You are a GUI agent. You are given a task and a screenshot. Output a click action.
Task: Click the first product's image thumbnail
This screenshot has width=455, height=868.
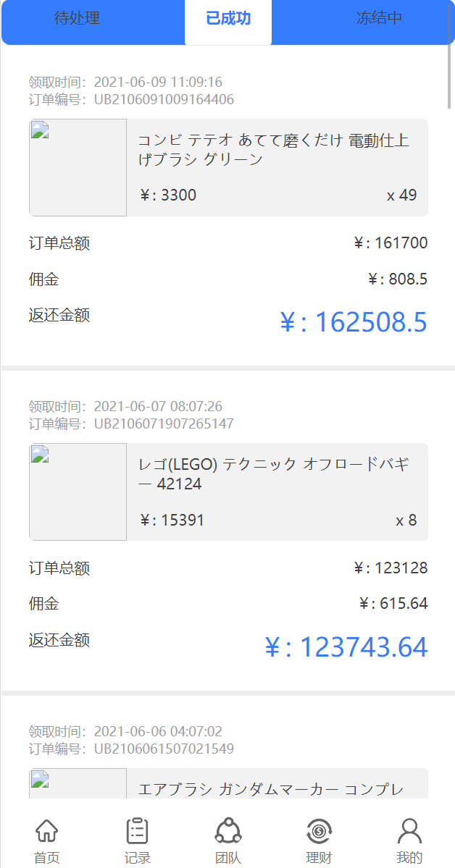click(x=78, y=167)
